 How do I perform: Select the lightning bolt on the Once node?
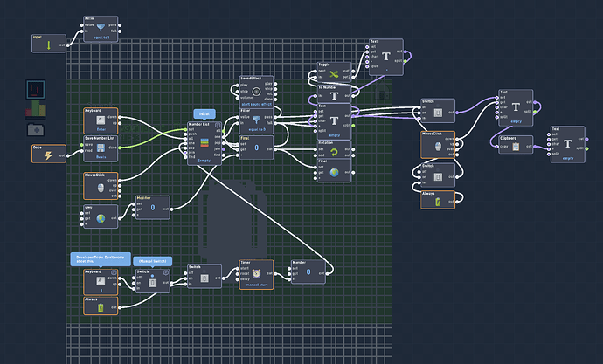(48, 155)
